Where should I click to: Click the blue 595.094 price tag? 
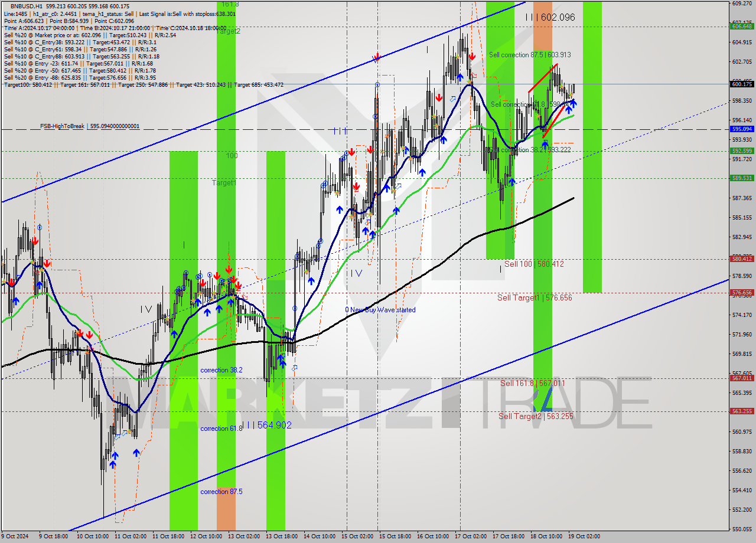(742, 129)
